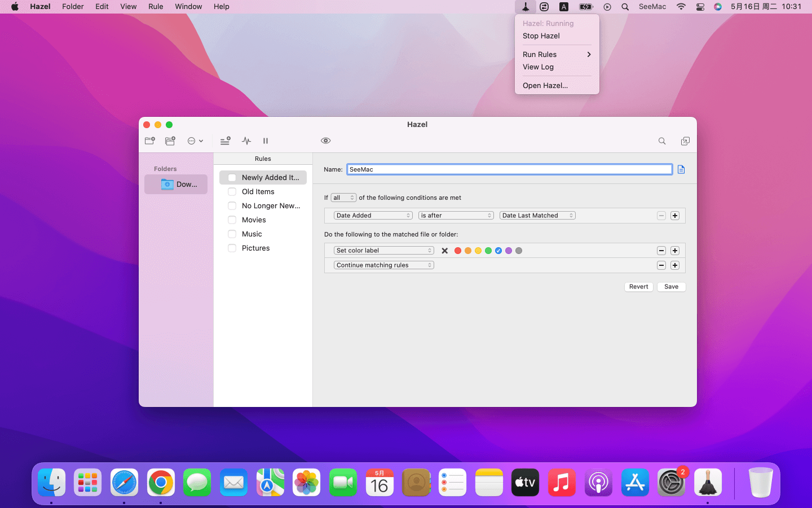The height and width of the screenshot is (508, 812).
Task: Open the rule notes document icon
Action: (x=681, y=169)
